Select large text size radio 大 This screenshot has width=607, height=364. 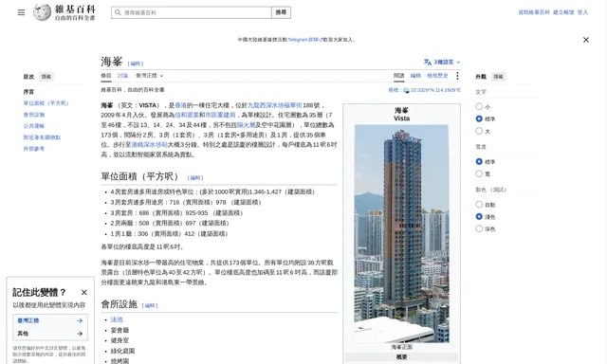[x=479, y=131]
